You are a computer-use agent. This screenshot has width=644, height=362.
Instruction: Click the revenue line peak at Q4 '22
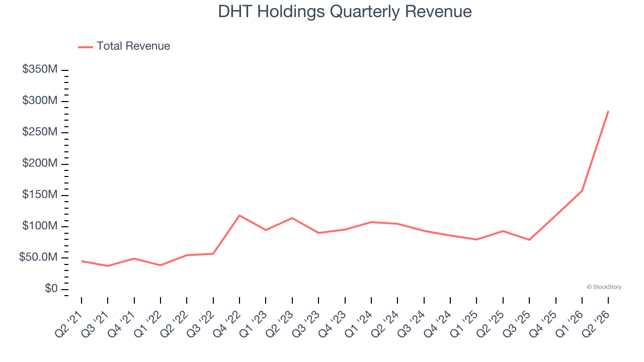click(239, 215)
